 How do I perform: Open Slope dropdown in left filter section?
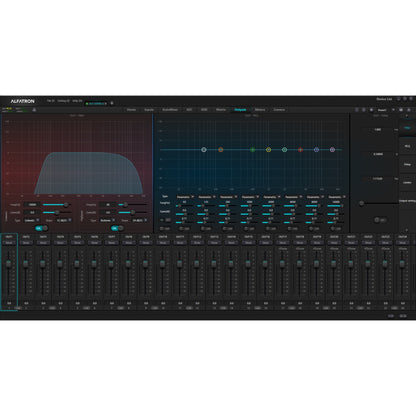(x=64, y=220)
